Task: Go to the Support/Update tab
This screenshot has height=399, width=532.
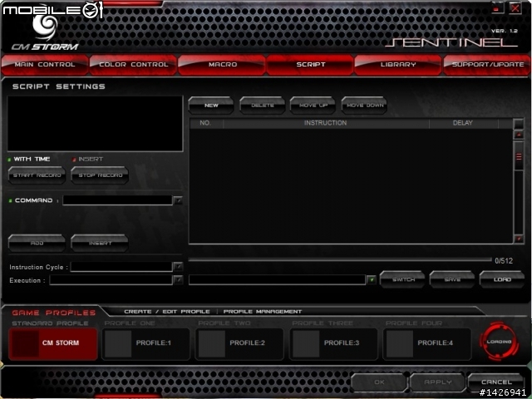Action: pos(488,65)
